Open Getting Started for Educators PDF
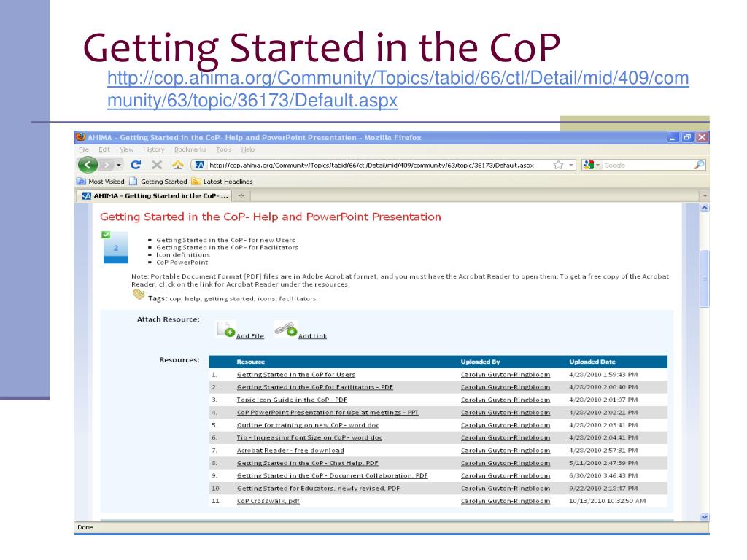The image size is (747, 560). [318, 488]
